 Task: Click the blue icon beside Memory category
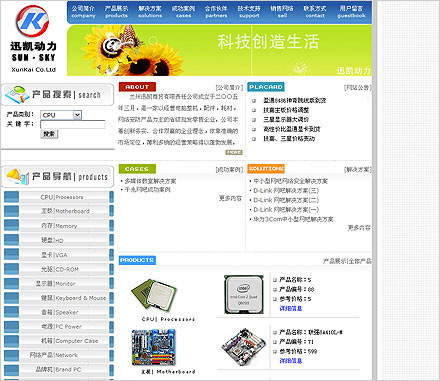(x=11, y=225)
